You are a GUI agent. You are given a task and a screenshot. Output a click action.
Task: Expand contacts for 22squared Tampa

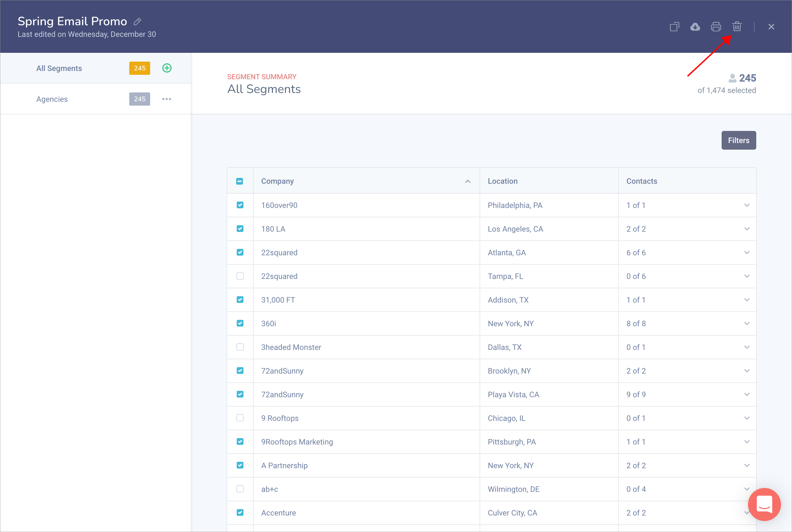[x=747, y=276]
